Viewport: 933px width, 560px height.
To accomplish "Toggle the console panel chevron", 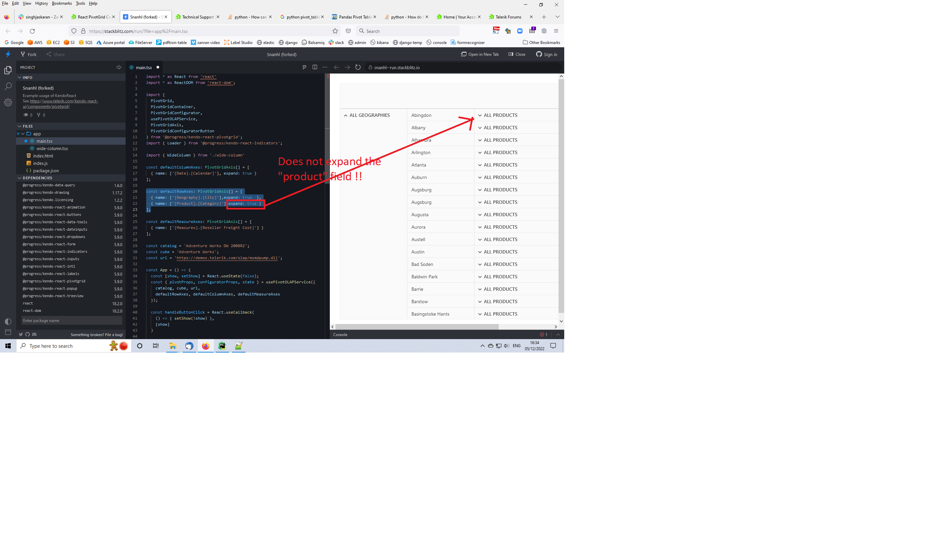I will [x=558, y=334].
